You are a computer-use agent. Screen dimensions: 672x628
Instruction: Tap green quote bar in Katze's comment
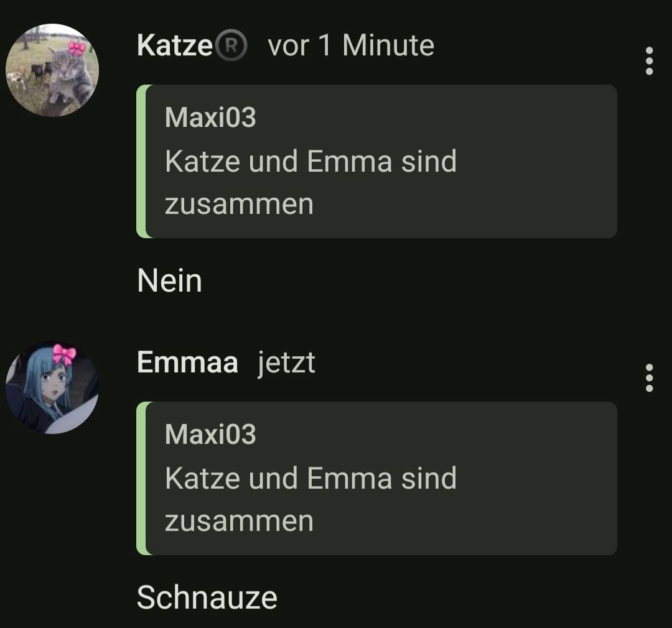click(x=141, y=162)
